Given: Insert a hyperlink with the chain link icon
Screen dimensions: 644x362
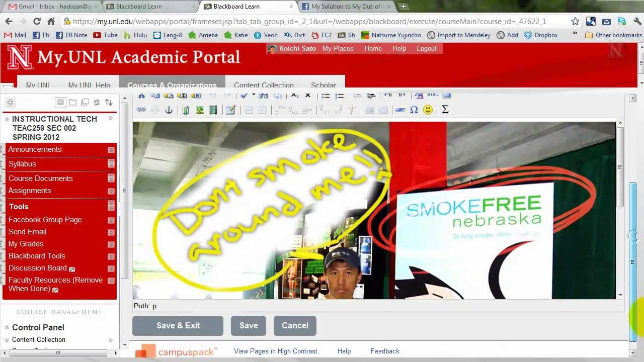Looking at the screenshot, I should pos(141,110).
